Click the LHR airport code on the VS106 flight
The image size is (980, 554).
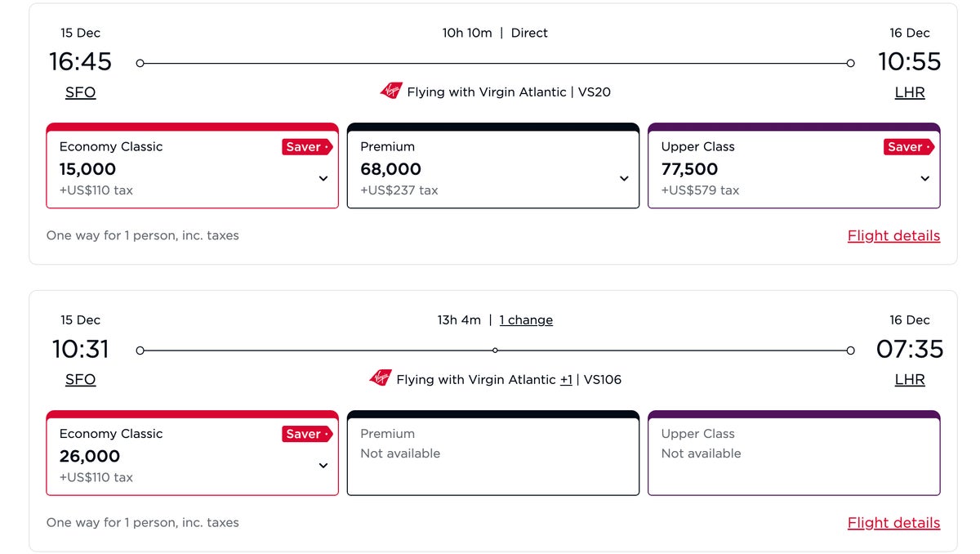tap(910, 379)
